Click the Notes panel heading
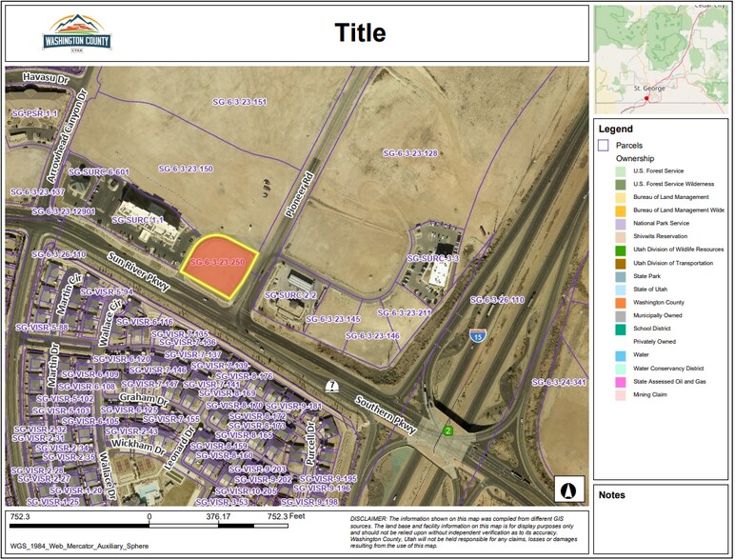Screen dimensions: 735x560 [613, 494]
